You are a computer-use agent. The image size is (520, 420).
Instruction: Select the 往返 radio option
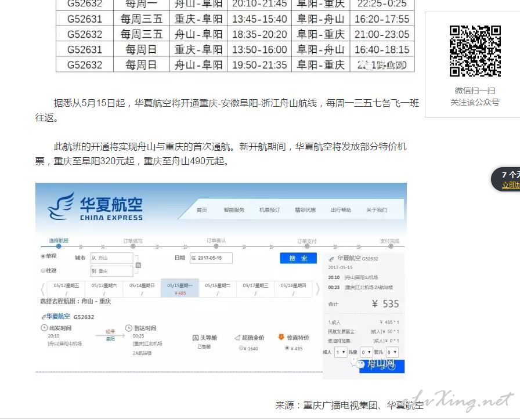click(x=43, y=270)
